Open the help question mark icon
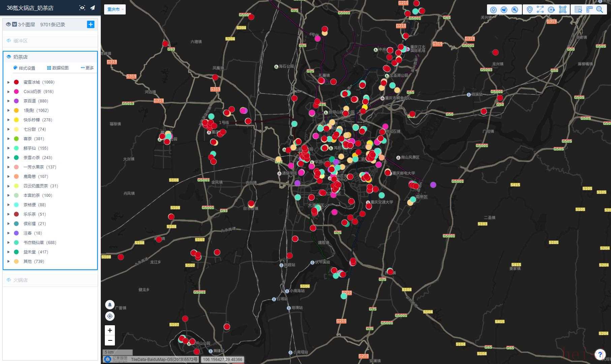Image resolution: width=611 pixels, height=364 pixels. point(600,354)
